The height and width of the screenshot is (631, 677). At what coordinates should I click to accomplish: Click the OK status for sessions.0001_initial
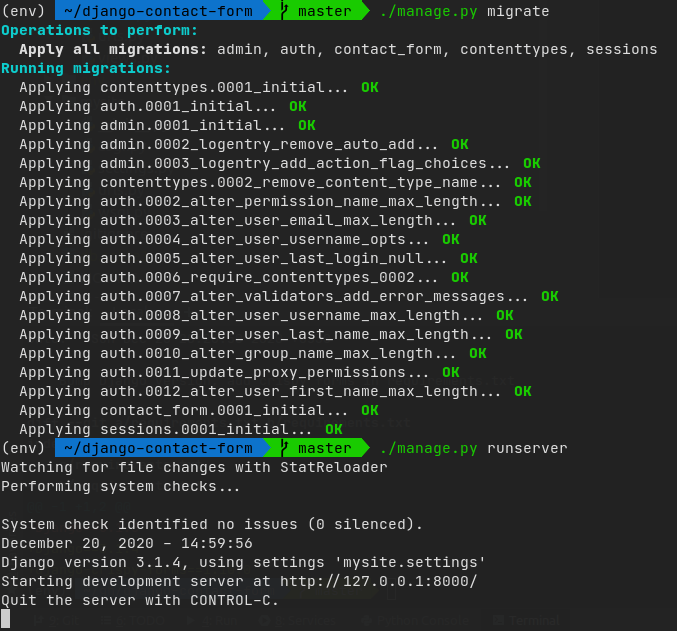point(333,429)
